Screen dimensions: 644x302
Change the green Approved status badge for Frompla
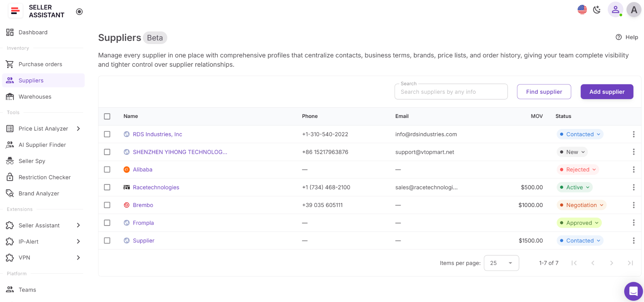[579, 223]
